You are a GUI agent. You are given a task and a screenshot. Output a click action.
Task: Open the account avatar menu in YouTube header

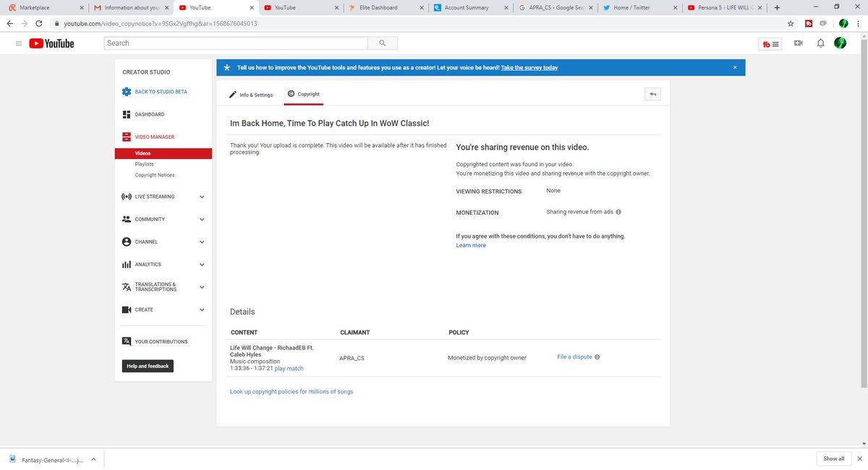(840, 43)
